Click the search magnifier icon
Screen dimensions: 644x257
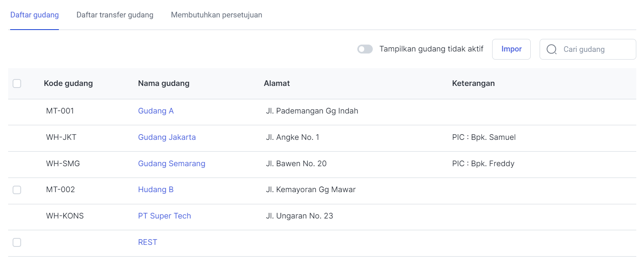coord(551,49)
